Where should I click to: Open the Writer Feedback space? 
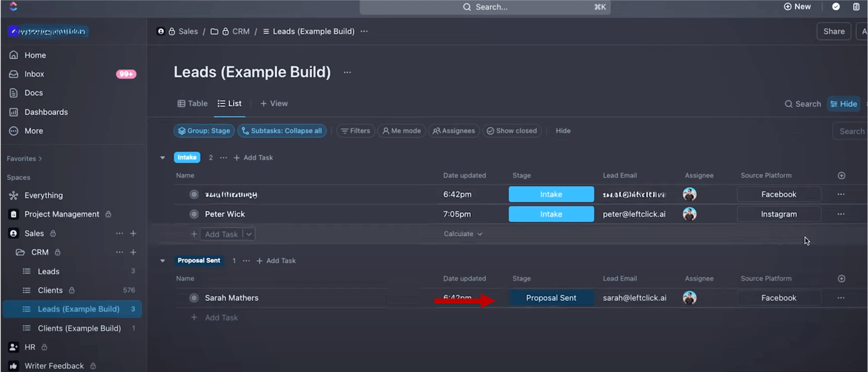coord(54,366)
